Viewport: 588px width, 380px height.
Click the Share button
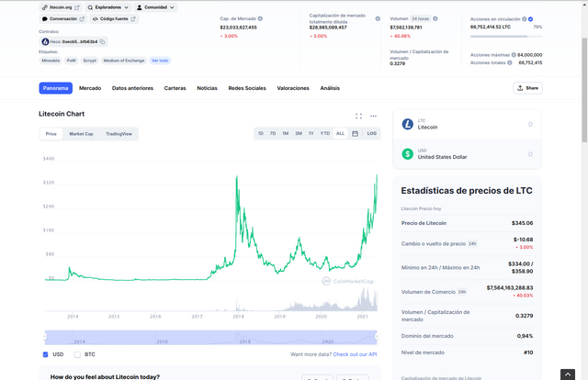[527, 88]
